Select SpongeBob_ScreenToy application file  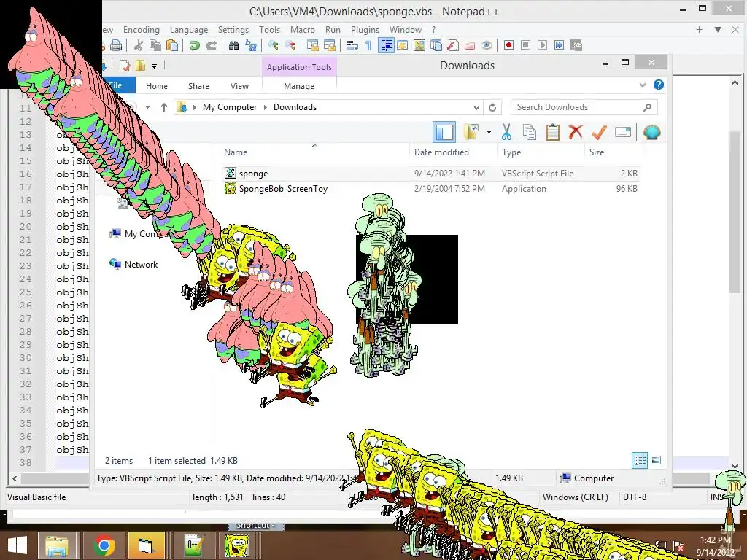[x=431, y=189]
